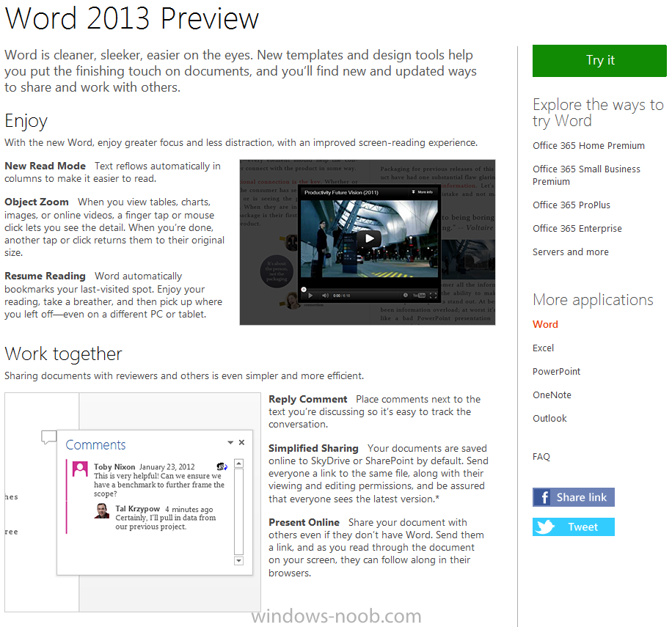Image resolution: width=672 pixels, height=627 pixels.
Task: Click the Enjoy section heading
Action: click(26, 121)
